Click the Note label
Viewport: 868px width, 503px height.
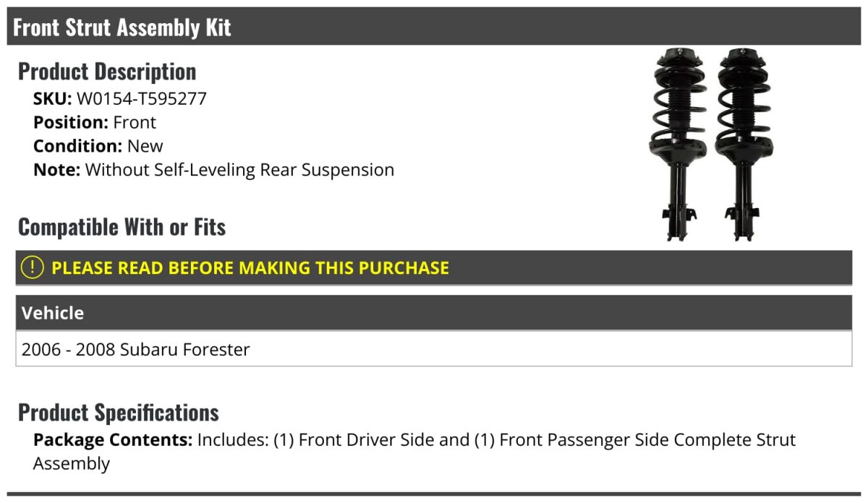pyautogui.click(x=57, y=170)
